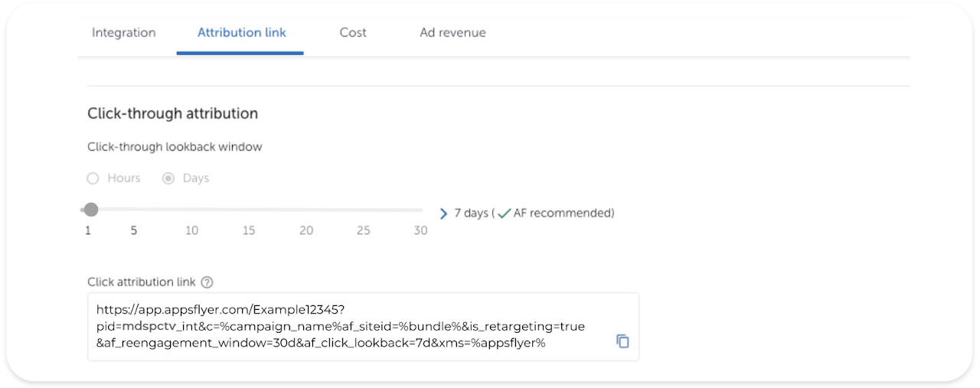Expand the chevron beside 7 days
This screenshot has width=980, height=388.
coord(443,214)
